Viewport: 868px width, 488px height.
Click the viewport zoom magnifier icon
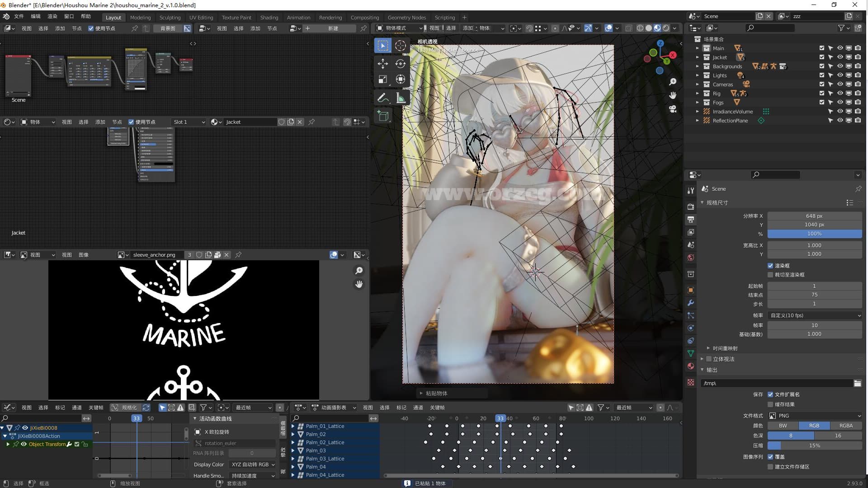[673, 81]
